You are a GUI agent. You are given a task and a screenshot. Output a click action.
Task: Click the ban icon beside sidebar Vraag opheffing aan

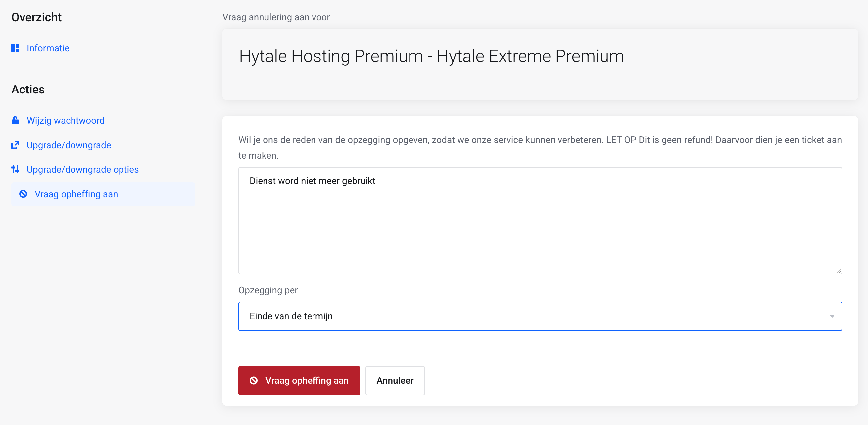pos(23,194)
